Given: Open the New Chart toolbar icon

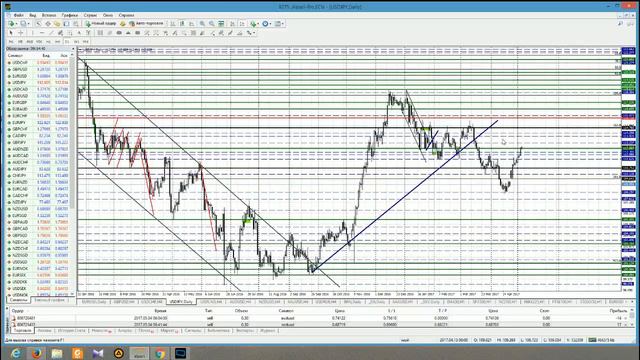Looking at the screenshot, I should pyautogui.click(x=11, y=24).
